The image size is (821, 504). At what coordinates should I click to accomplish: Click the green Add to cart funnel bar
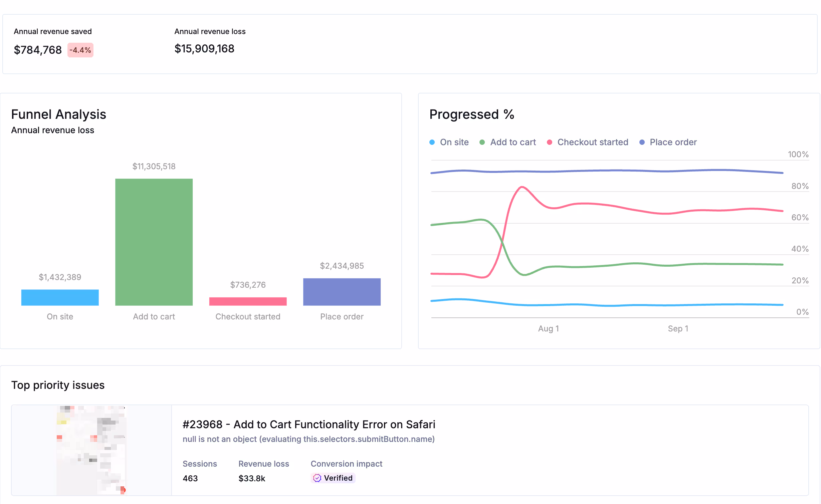tap(154, 242)
